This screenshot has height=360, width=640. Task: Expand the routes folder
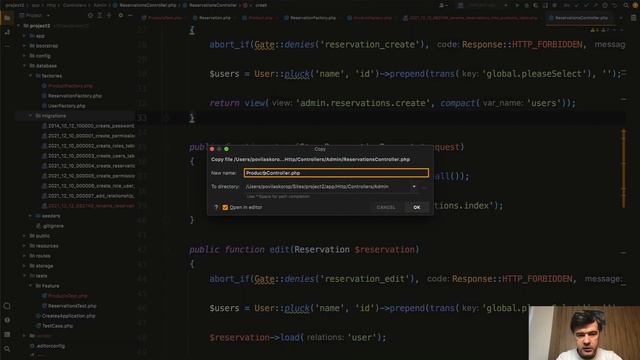click(x=24, y=256)
